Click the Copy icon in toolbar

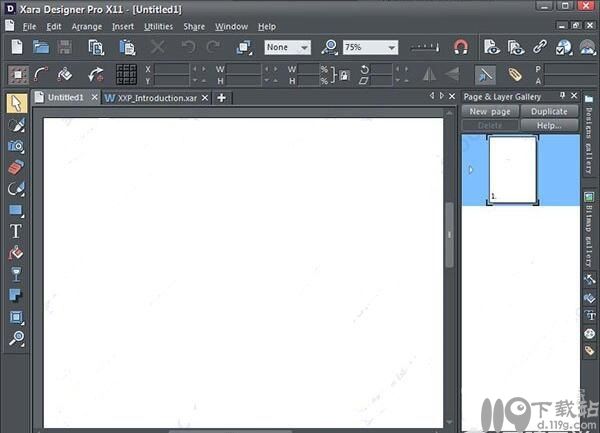tap(96, 47)
